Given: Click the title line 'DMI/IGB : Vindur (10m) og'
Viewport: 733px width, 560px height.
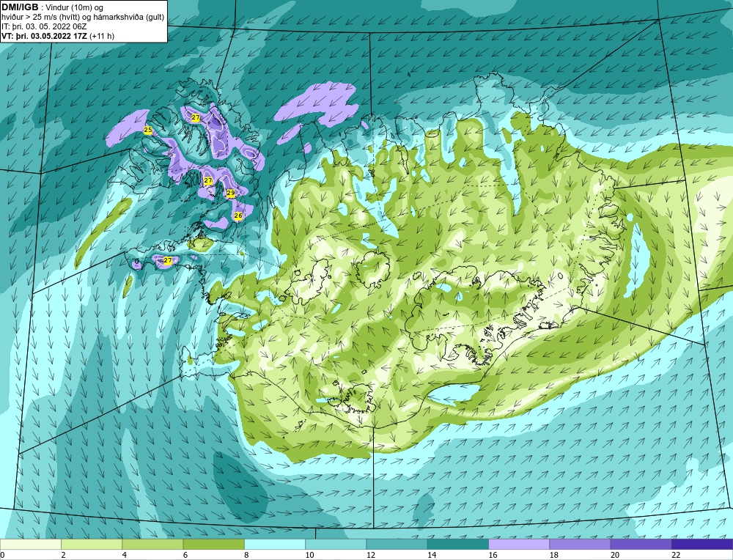Looking at the screenshot, I should pos(52,7).
